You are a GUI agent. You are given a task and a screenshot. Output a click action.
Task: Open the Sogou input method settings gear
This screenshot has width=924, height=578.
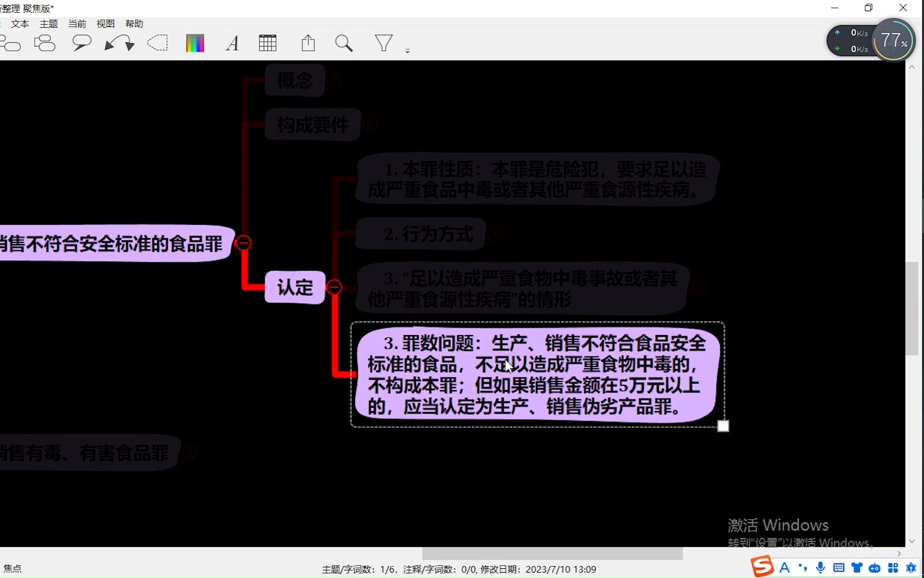click(x=911, y=567)
